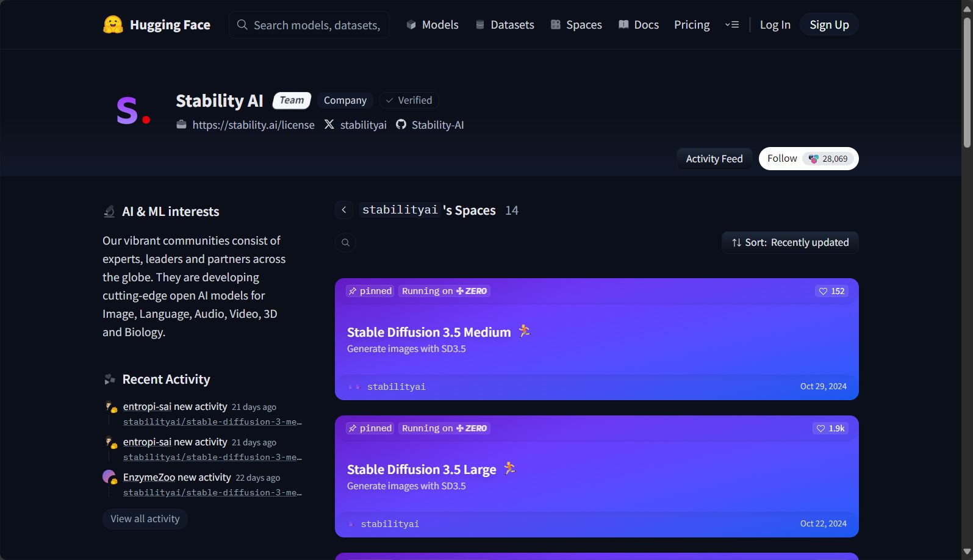Click the Recent Activity heading icon
The height and width of the screenshot is (560, 973).
tap(109, 379)
